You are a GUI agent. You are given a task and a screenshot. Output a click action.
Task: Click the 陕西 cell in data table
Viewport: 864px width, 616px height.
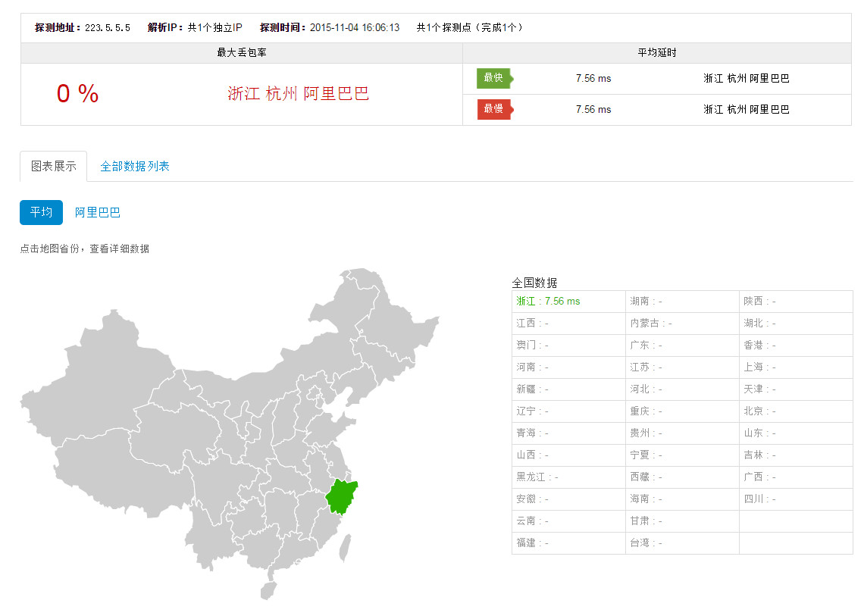tap(796, 302)
